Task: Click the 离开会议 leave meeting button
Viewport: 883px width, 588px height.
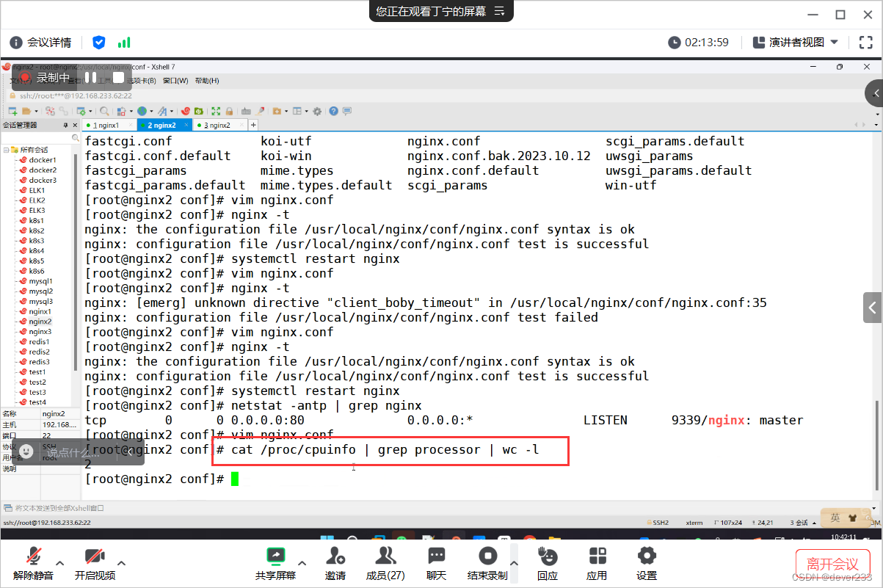Action: (x=832, y=564)
